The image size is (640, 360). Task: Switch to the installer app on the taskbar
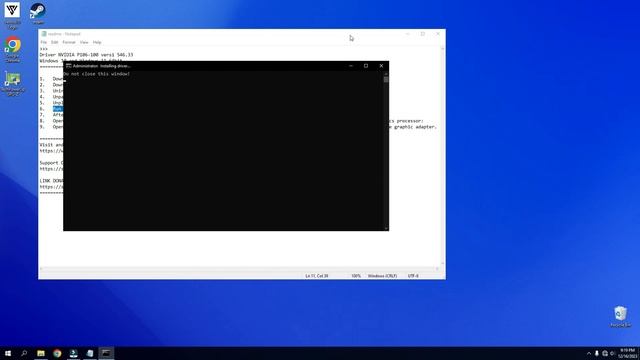[73, 353]
